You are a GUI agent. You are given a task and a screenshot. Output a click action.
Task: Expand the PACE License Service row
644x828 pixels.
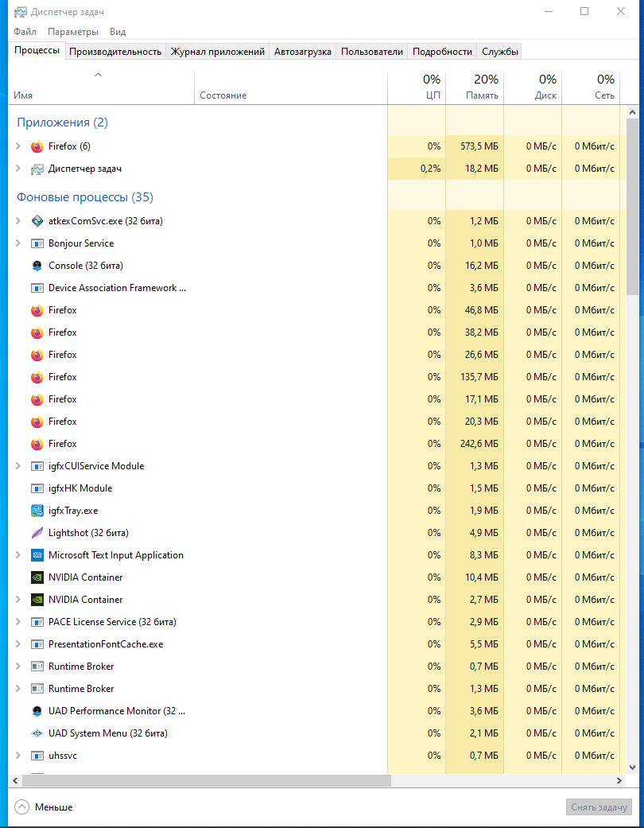[18, 621]
